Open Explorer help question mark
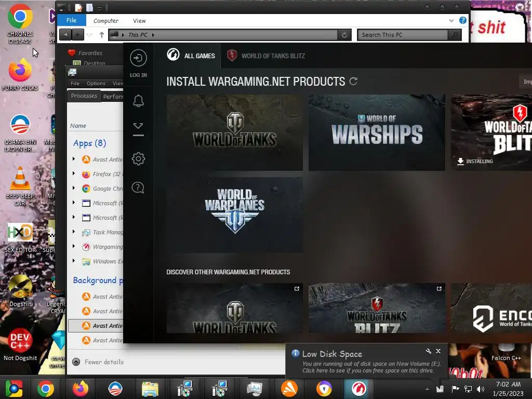The width and height of the screenshot is (532, 399). click(462, 20)
